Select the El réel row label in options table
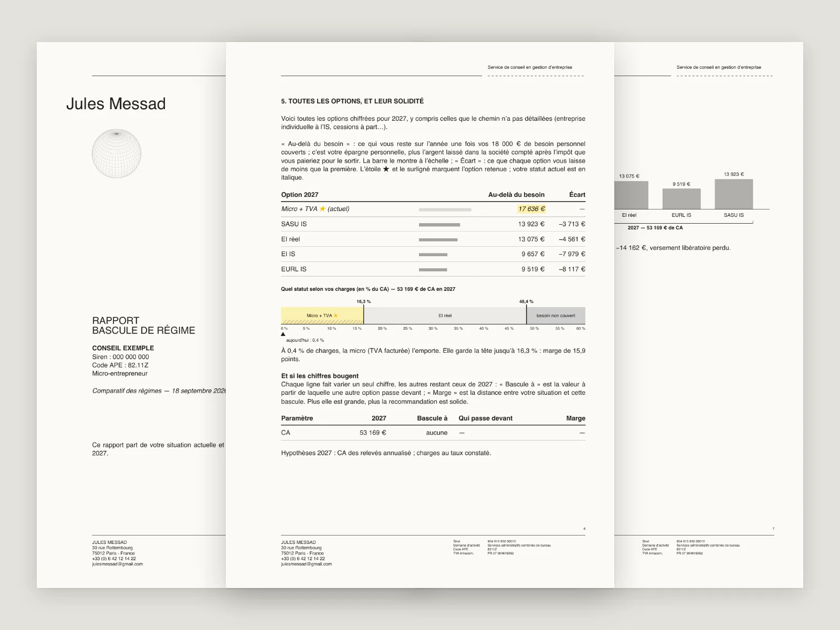Image resolution: width=840 pixels, height=630 pixels. [x=290, y=239]
